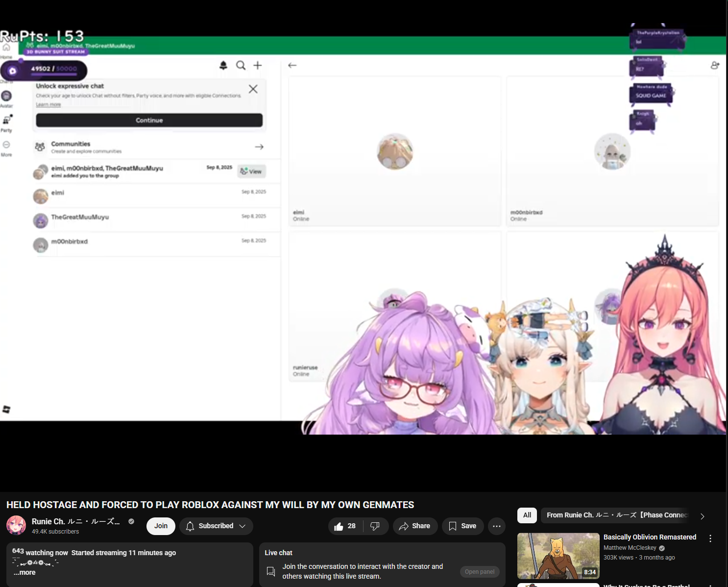
Task: Select the From Runie Ch. filter chip
Action: coord(617,515)
